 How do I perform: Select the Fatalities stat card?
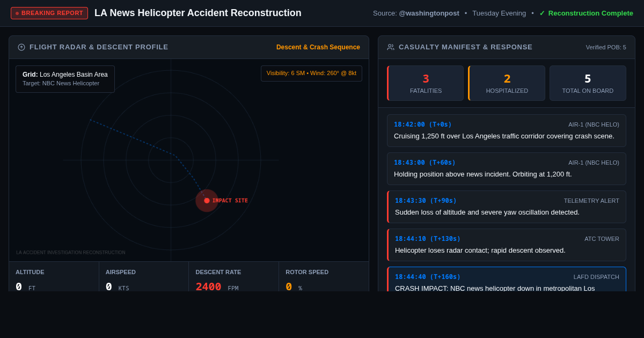[x=425, y=83]
